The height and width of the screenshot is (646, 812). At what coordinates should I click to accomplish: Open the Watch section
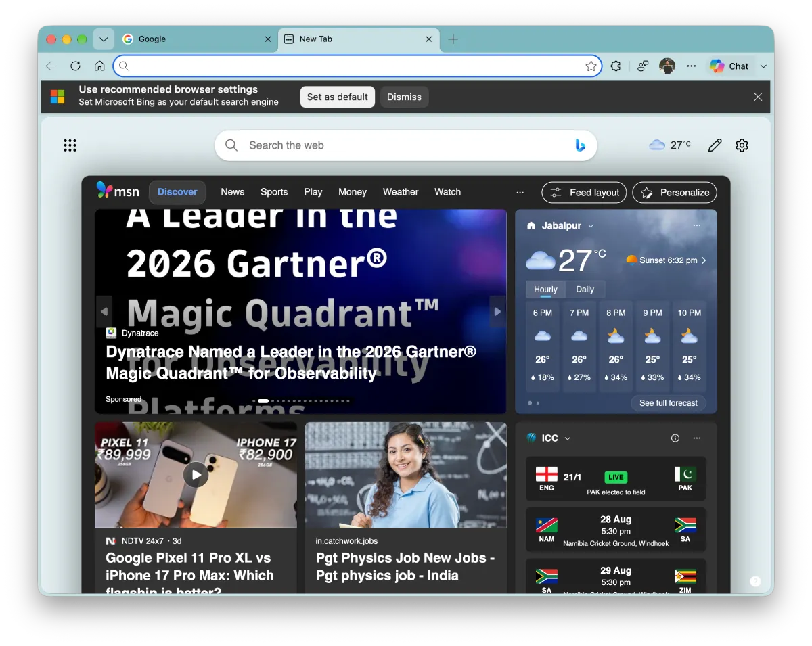[447, 192]
